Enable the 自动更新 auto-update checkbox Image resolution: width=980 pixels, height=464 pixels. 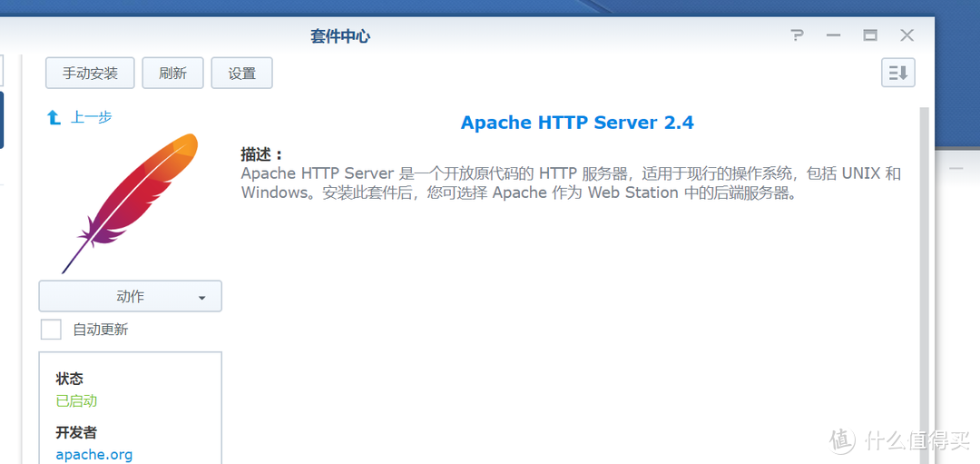pos(51,330)
